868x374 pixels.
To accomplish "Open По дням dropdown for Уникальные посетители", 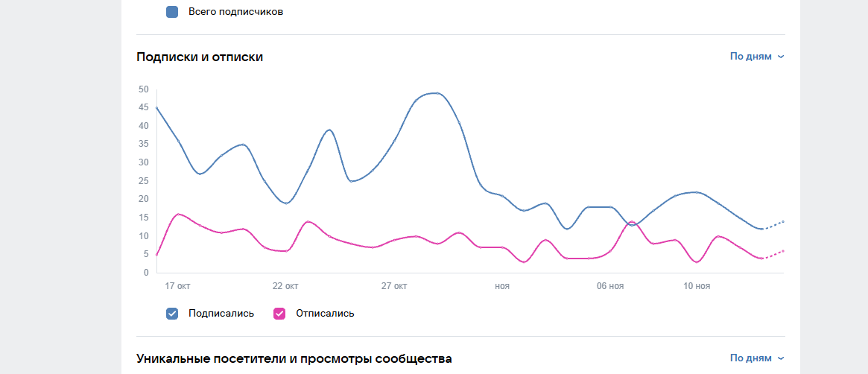I will click(750, 358).
